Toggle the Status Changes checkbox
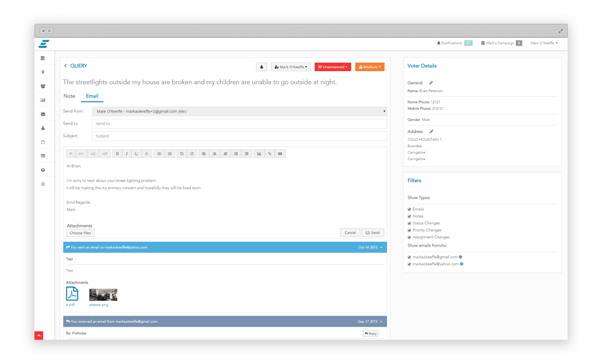The width and height of the screenshot is (602, 364). (409, 223)
